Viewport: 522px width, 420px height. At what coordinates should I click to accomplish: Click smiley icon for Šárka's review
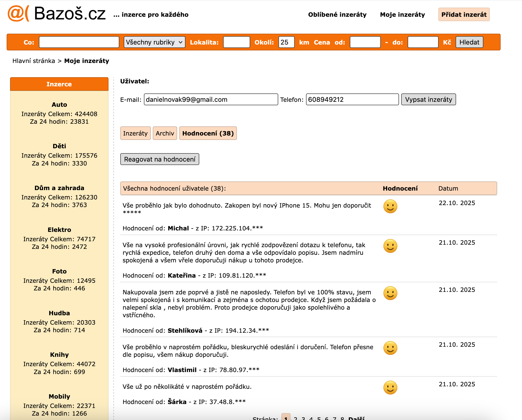coord(390,387)
